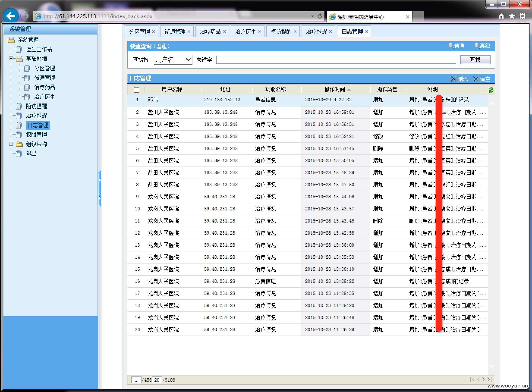
Task: Click 退出 to log out
Action: (x=31, y=154)
